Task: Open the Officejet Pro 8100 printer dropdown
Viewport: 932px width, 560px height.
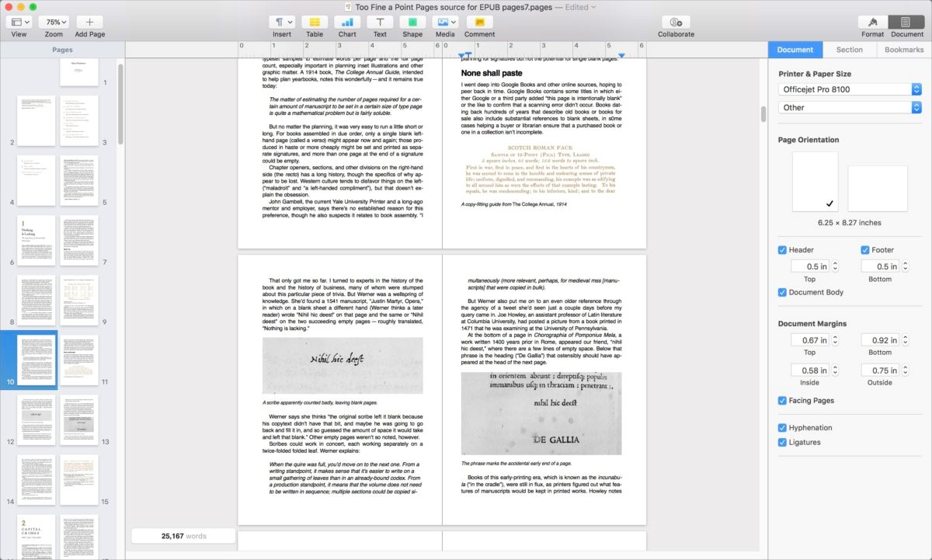Action: [848, 89]
